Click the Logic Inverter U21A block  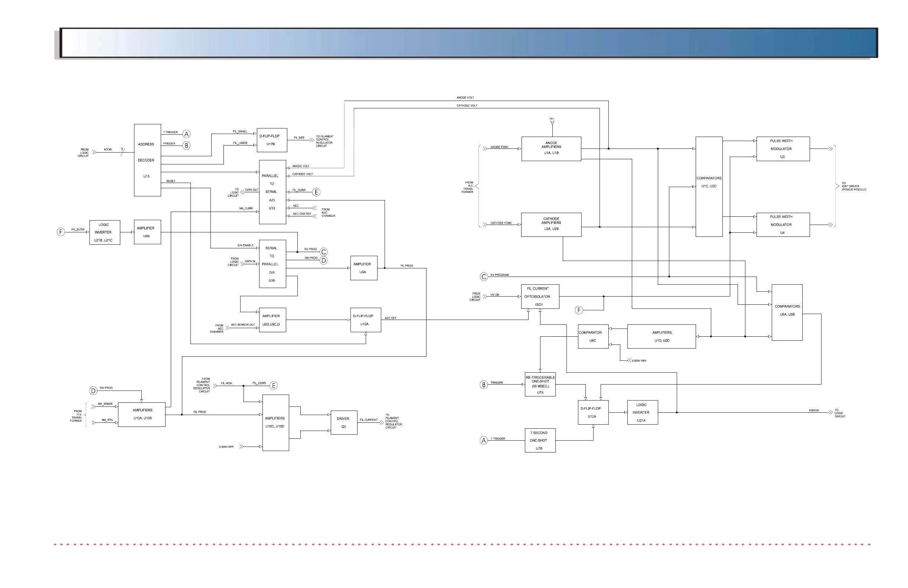(x=642, y=412)
